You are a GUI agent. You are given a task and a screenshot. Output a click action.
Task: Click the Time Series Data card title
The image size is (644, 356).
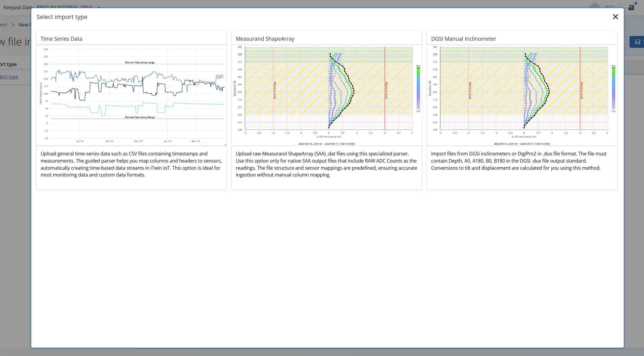(61, 39)
